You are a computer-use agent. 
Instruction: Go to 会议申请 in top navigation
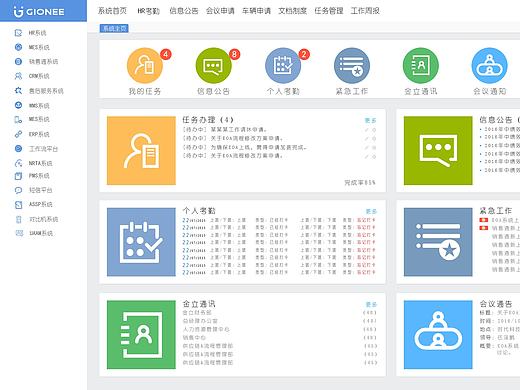tap(220, 11)
